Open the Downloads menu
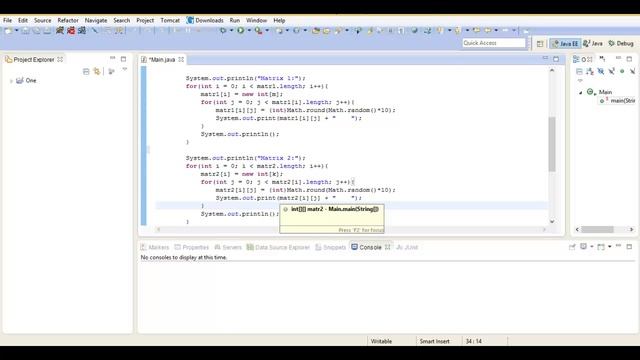This screenshot has width=640, height=360. click(205, 20)
